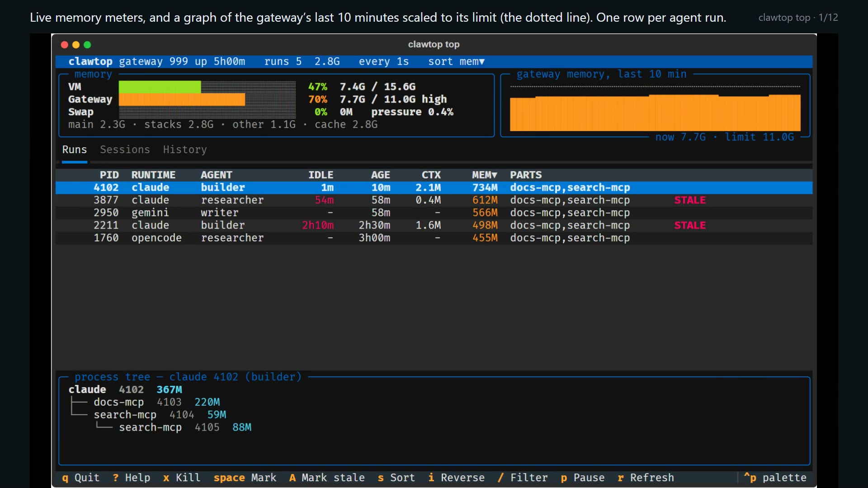Click the PARTS column header
Image resolution: width=868 pixels, height=488 pixels.
[526, 175]
